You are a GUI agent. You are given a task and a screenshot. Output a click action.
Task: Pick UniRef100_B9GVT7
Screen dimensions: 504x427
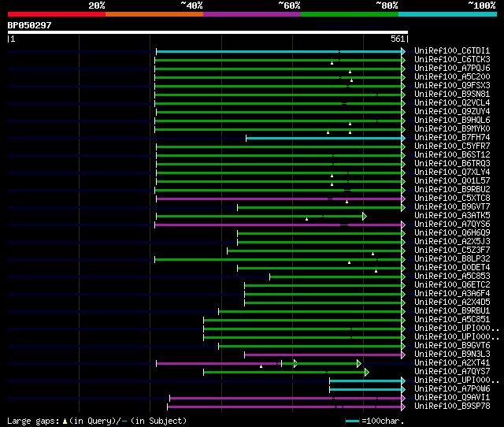[x=452, y=207]
